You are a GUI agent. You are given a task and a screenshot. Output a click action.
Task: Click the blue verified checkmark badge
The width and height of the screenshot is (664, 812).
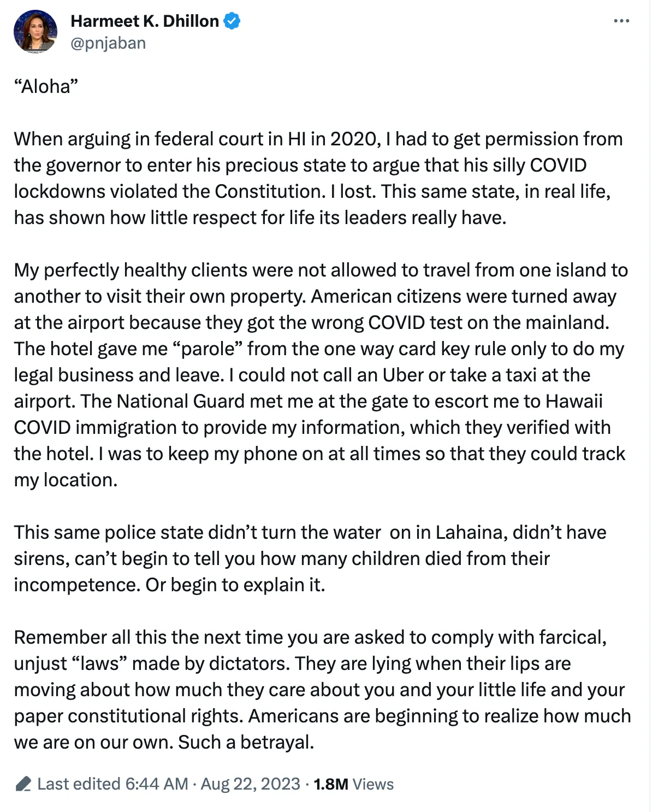[232, 21]
